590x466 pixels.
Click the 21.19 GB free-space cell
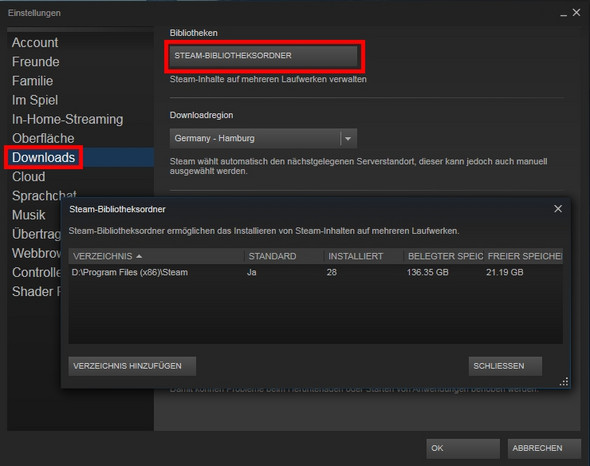click(x=505, y=272)
